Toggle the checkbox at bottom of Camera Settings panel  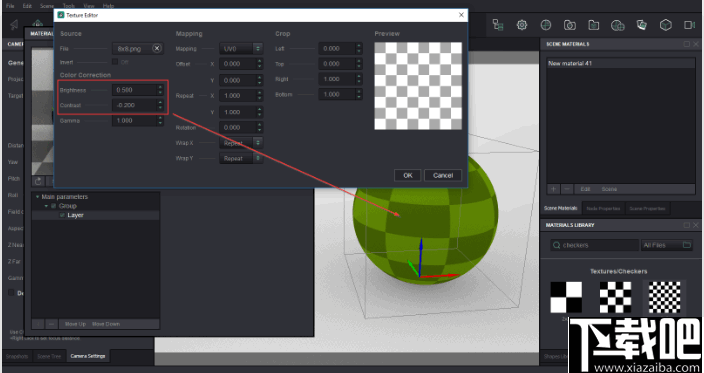[x=11, y=293]
